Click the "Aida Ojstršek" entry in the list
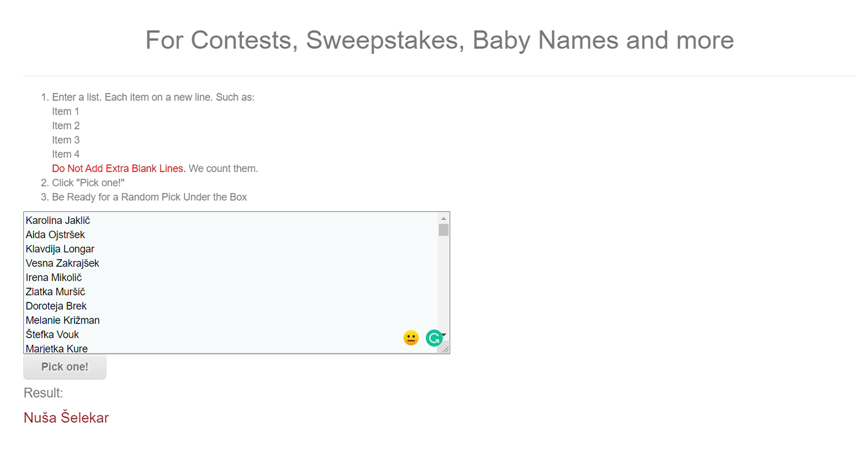868x462 pixels. (x=55, y=235)
